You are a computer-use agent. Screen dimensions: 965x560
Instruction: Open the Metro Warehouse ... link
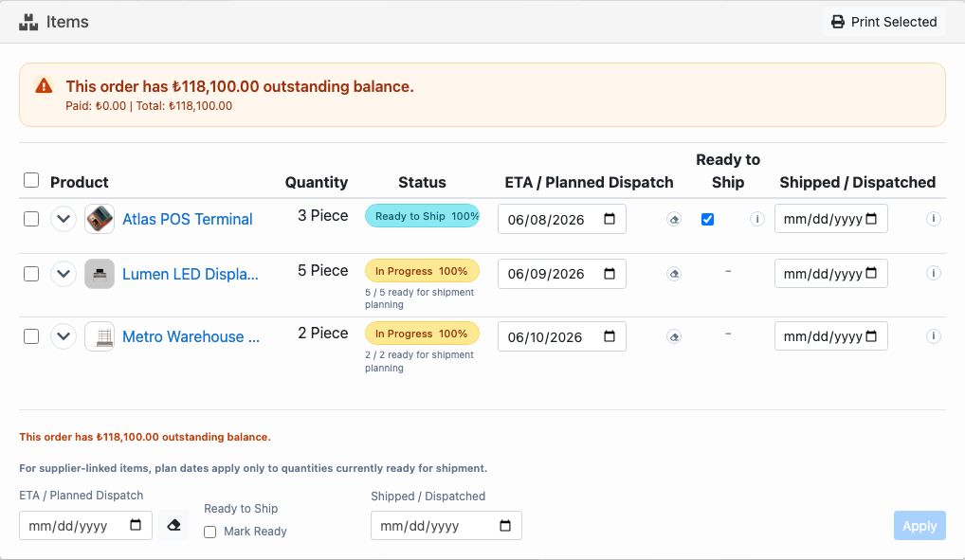pos(191,336)
